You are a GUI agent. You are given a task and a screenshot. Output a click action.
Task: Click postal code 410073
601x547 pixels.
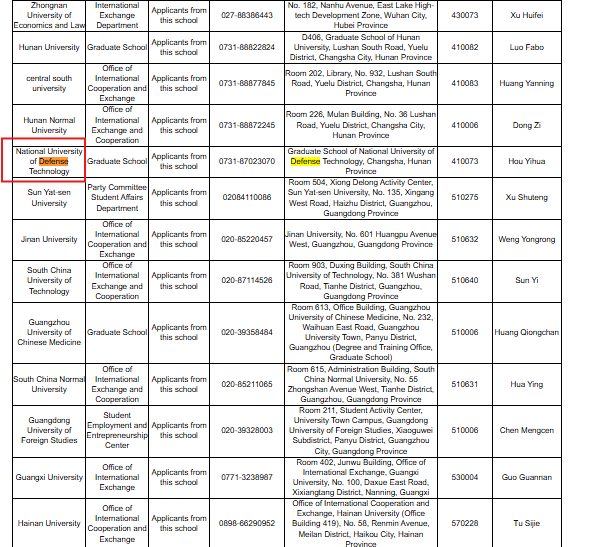pyautogui.click(x=465, y=161)
